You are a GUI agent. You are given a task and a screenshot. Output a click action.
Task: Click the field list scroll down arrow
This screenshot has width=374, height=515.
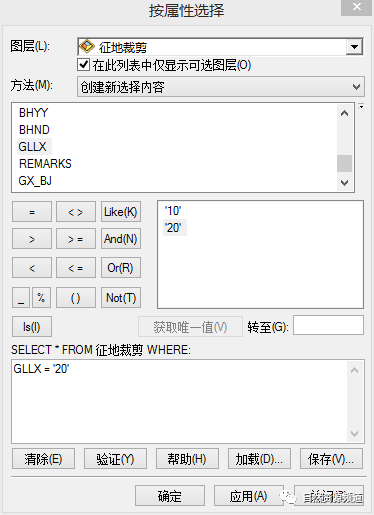click(345, 183)
